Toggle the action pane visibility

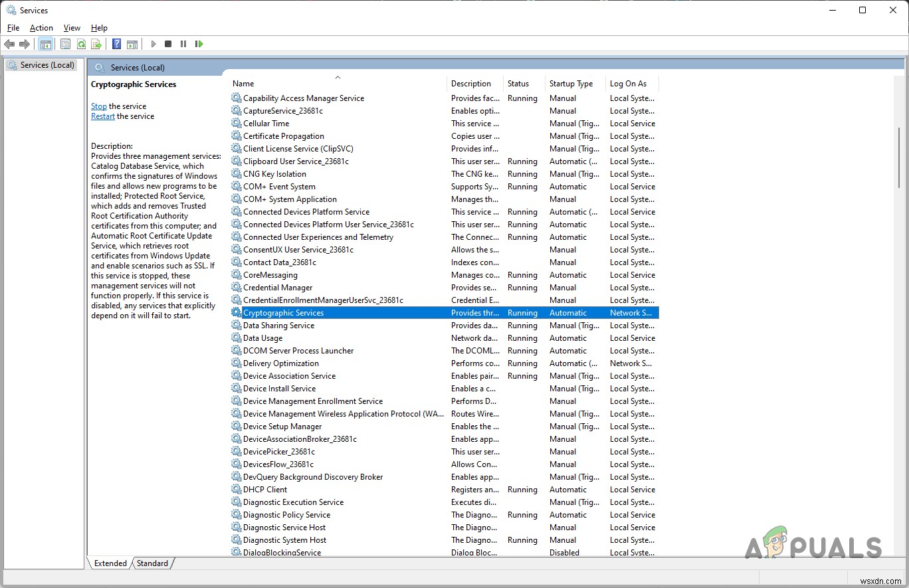132,44
